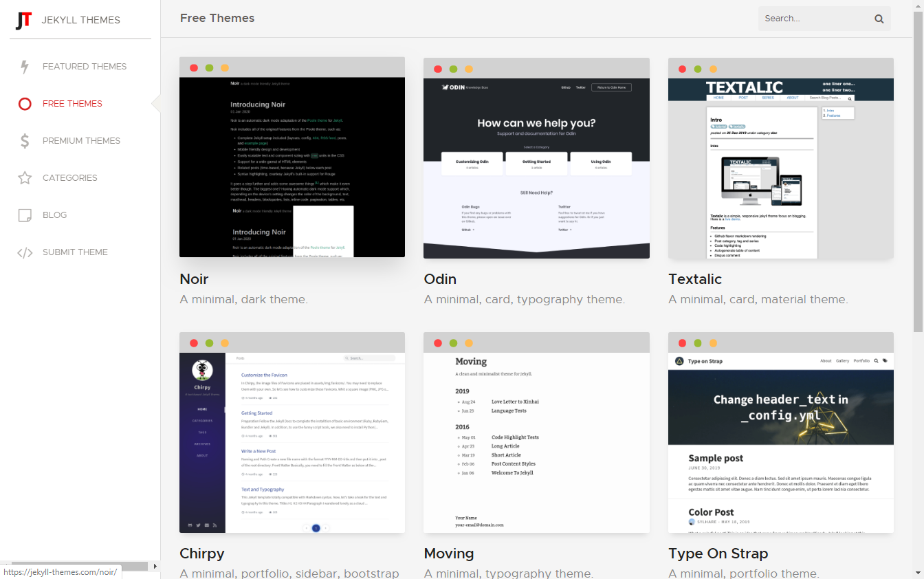Open the Blog page

55,215
